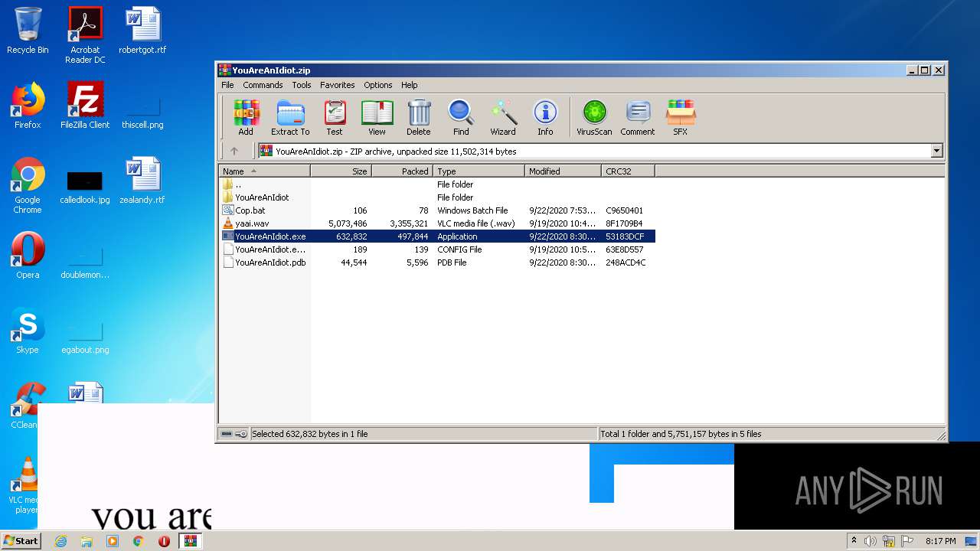The image size is (980, 551).
Task: Click the Add toolbar icon in WinRAR
Action: [246, 118]
